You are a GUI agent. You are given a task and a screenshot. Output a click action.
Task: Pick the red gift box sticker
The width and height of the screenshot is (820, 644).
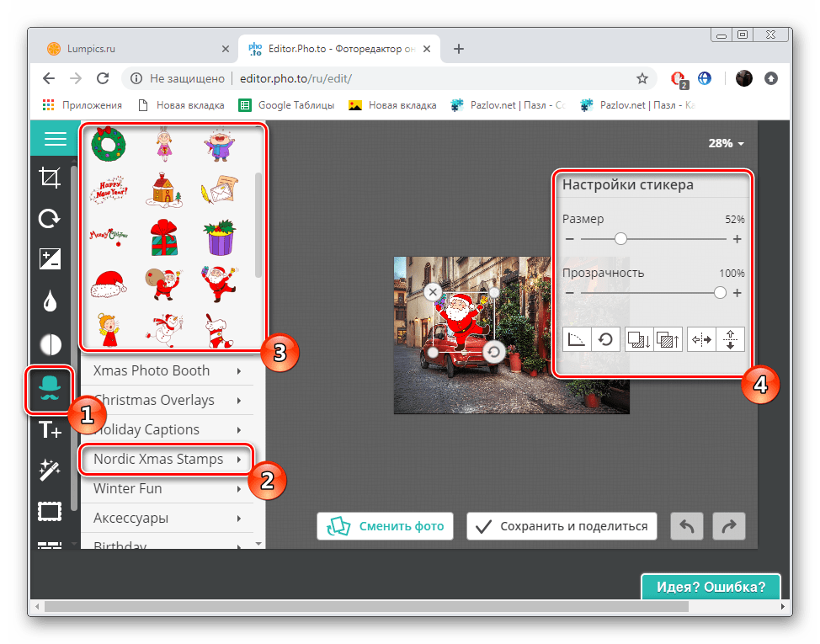coord(164,237)
